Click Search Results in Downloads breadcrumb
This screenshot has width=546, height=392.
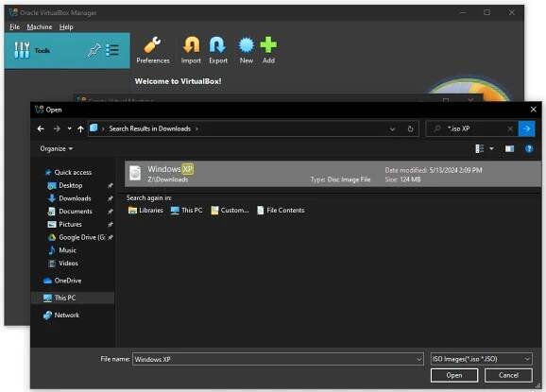[150, 128]
